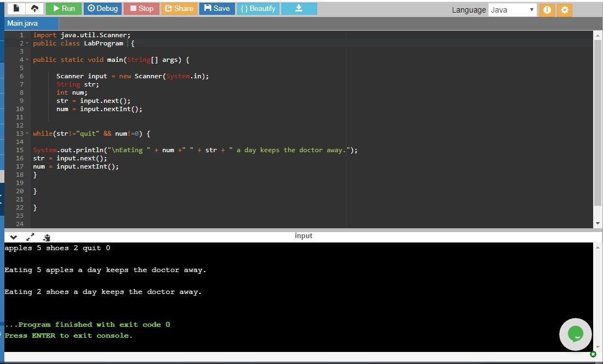Switch to the Main.java tab
603x364 pixels.
(23, 23)
